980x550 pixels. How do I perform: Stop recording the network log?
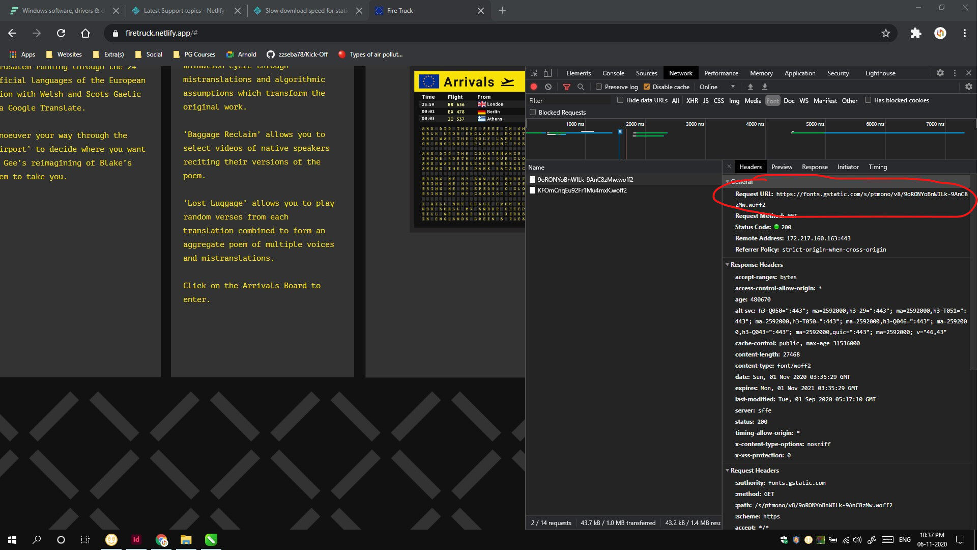534,87
